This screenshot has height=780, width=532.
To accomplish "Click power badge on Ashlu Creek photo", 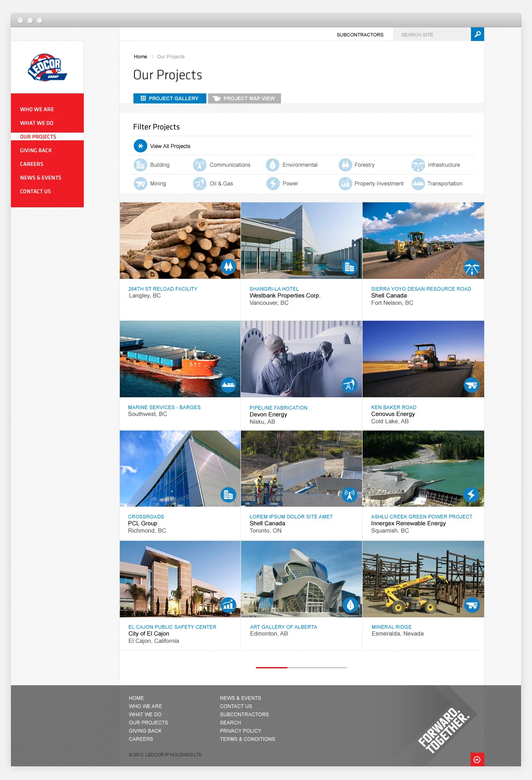I will pyautogui.click(x=471, y=494).
